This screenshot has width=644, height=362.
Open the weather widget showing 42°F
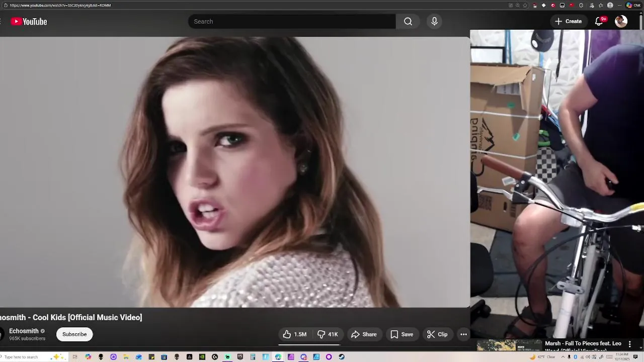(x=542, y=357)
